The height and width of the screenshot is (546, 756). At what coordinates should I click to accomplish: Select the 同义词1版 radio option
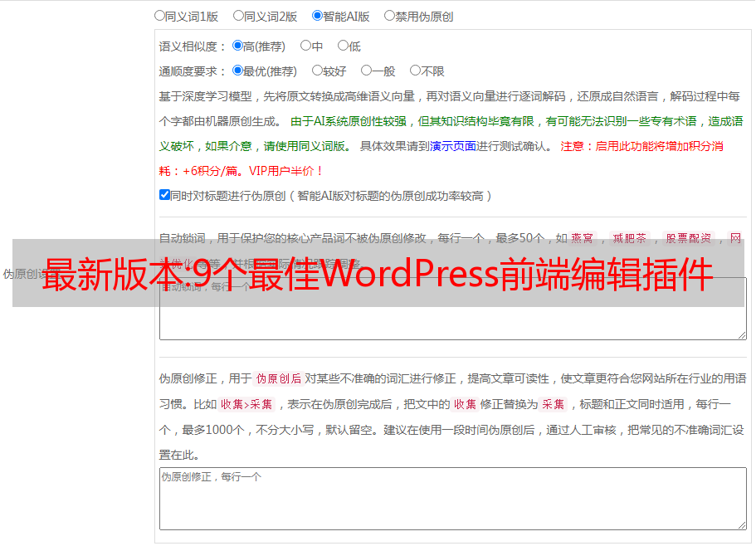(160, 16)
